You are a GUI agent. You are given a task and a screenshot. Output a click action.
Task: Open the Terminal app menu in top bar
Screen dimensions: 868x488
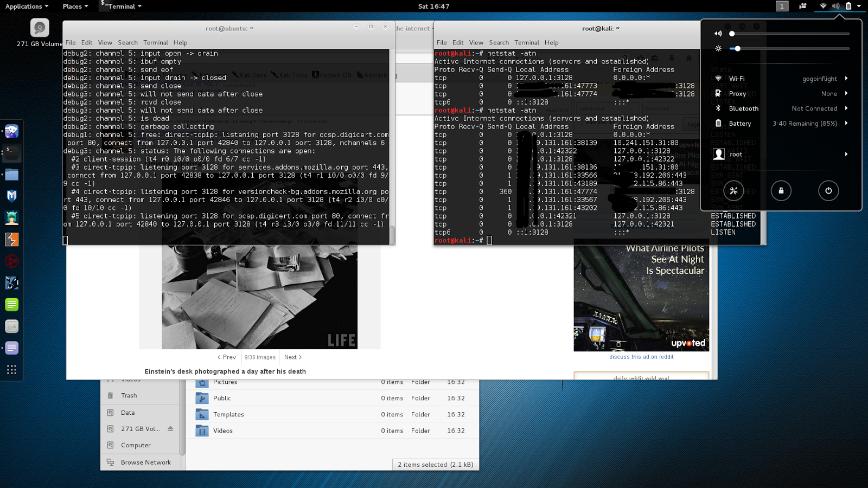(x=122, y=6)
